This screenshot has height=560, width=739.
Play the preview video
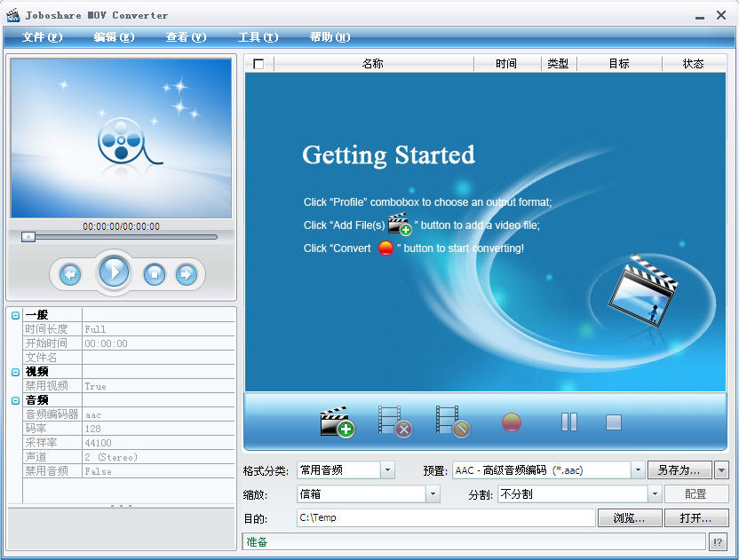click(114, 272)
